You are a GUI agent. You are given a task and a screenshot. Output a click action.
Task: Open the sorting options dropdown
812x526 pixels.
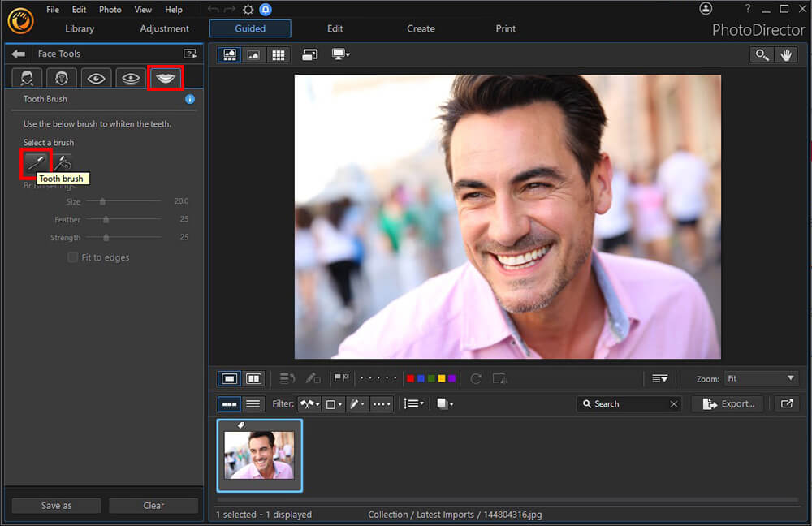coord(413,403)
